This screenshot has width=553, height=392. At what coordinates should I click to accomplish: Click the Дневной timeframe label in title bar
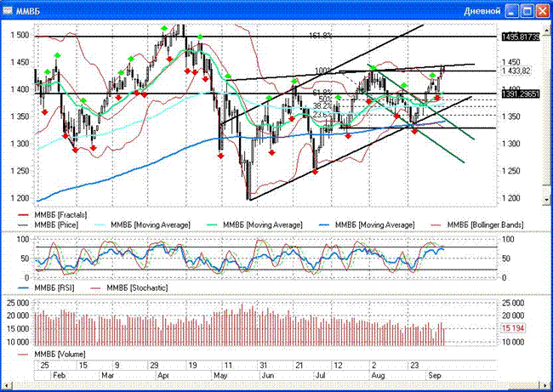click(482, 11)
